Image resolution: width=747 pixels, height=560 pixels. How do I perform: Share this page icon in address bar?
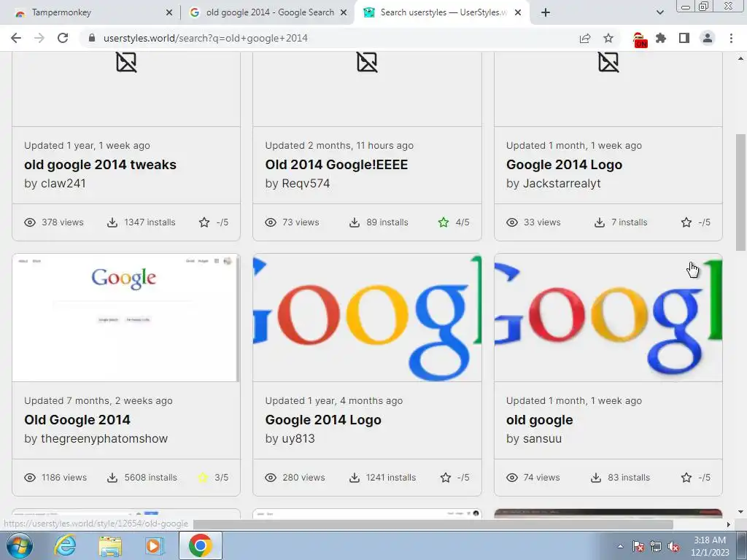tap(585, 38)
